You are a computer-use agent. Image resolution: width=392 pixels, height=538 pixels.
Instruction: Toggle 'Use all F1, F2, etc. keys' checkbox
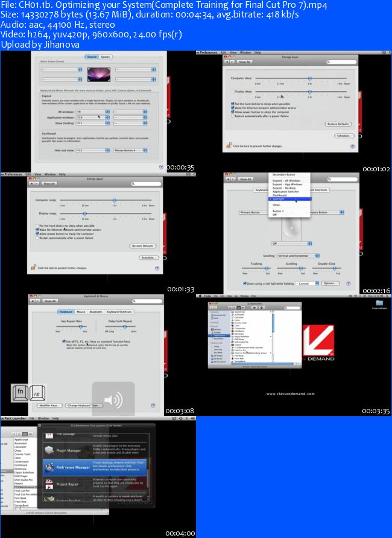pos(64,341)
